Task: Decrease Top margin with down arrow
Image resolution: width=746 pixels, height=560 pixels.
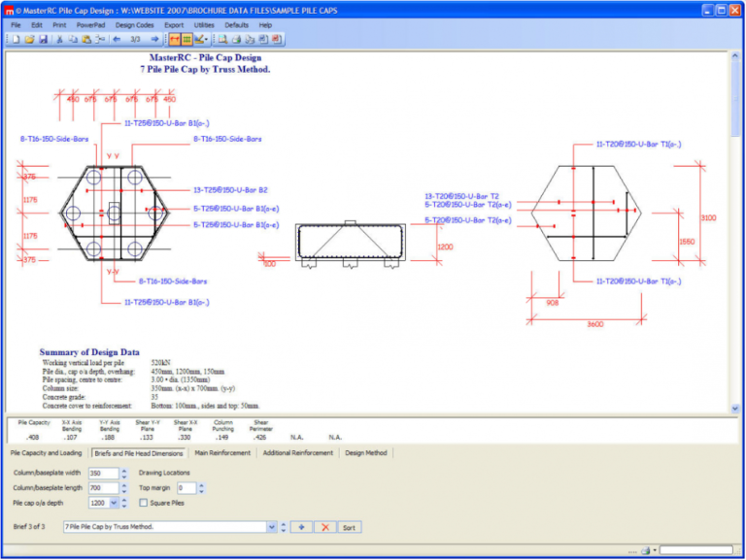Action: [201, 491]
